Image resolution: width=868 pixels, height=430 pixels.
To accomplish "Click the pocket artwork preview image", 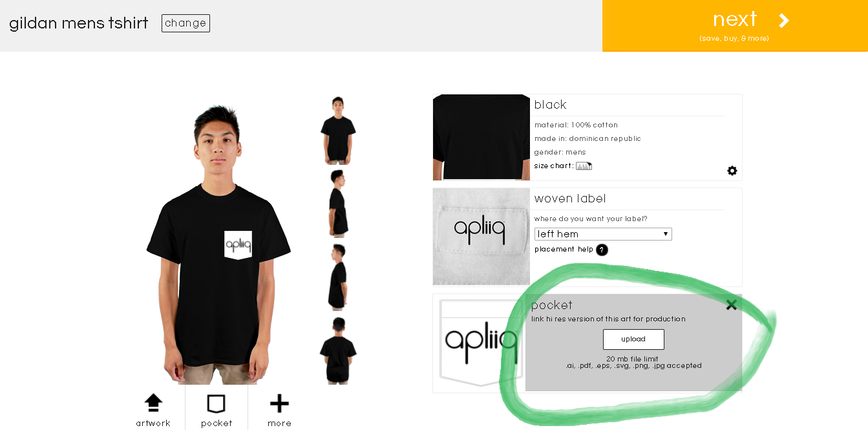I will [x=480, y=343].
